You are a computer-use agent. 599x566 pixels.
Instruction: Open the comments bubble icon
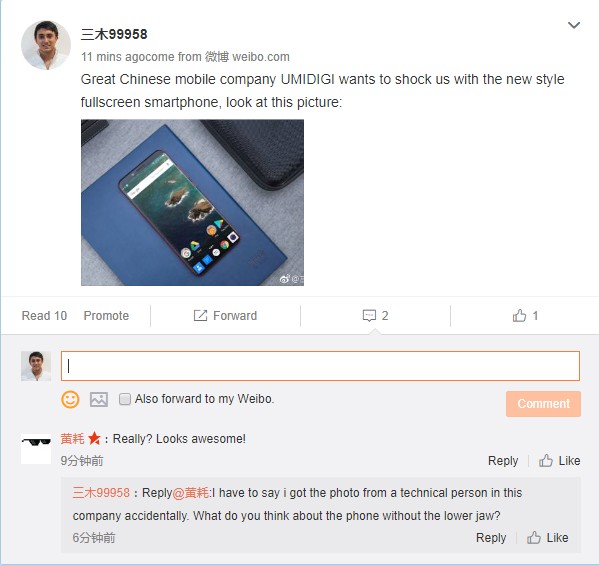coord(369,315)
